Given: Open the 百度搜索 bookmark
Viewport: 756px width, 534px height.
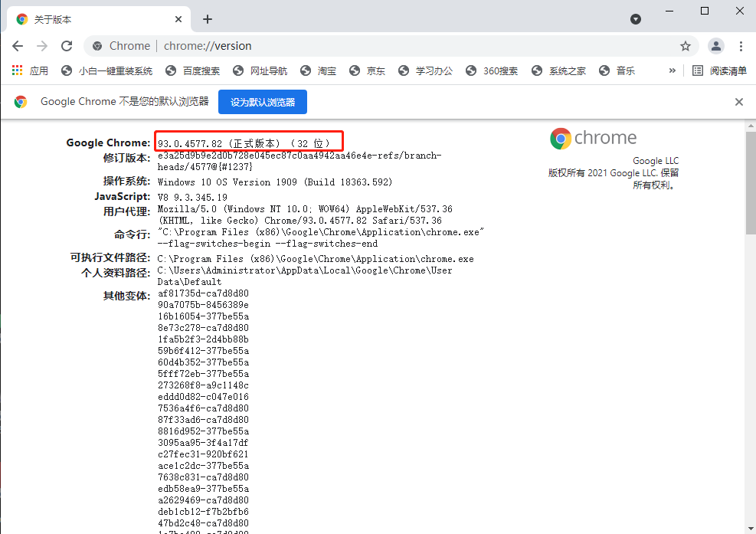Looking at the screenshot, I should [x=192, y=71].
